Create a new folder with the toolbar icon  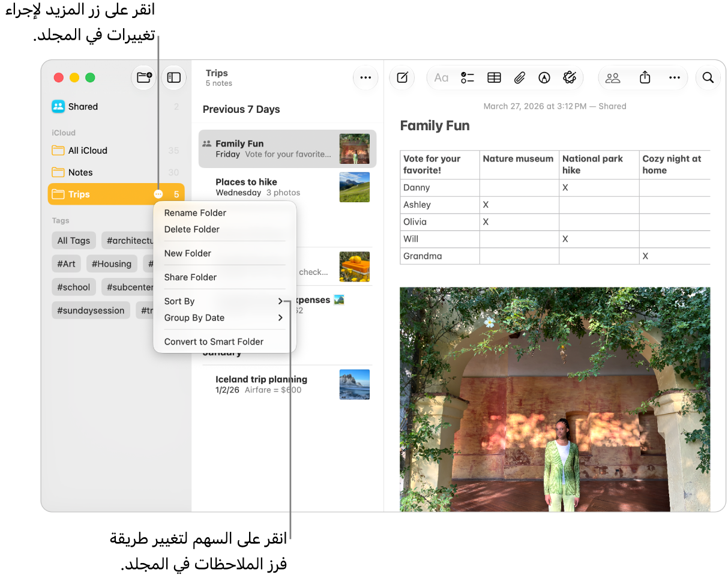(x=144, y=77)
